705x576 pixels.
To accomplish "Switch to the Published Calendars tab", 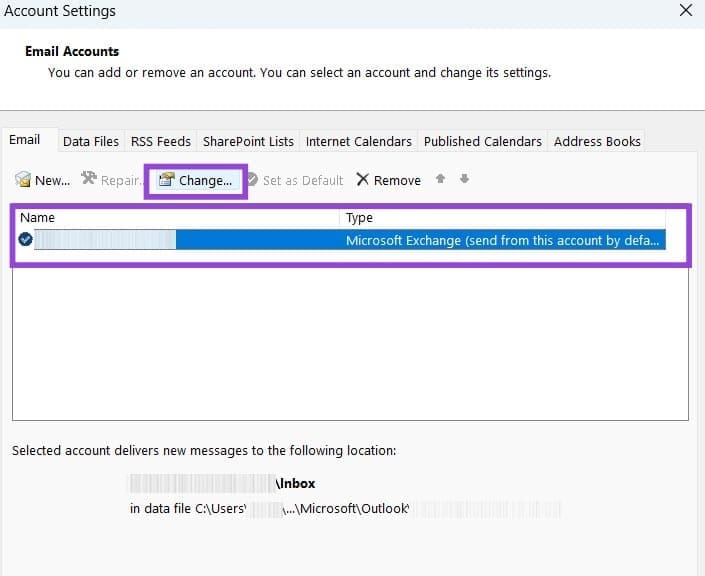I will pyautogui.click(x=482, y=141).
